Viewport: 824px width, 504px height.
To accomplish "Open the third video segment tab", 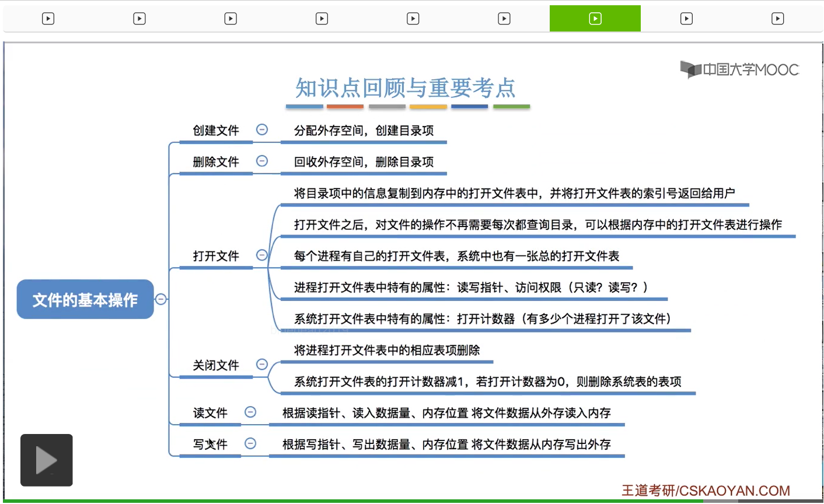I will coord(231,19).
